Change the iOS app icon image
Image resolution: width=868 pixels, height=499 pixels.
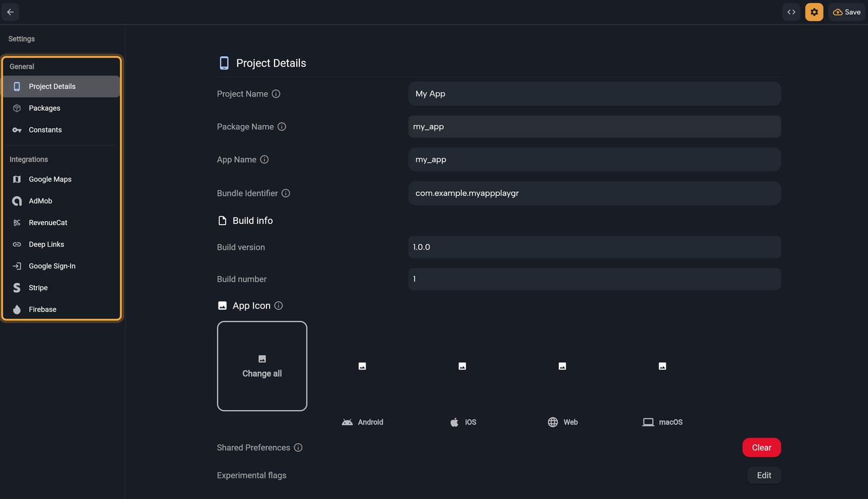tap(462, 366)
